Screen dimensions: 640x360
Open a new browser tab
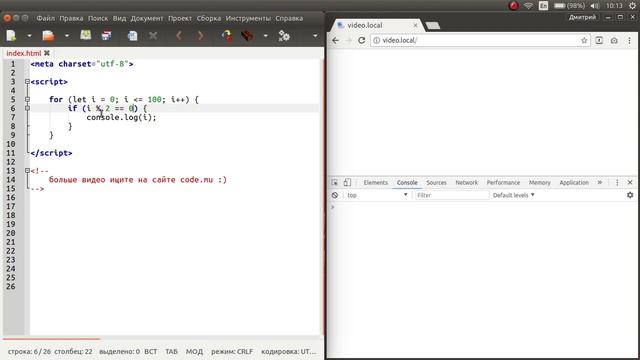tap(433, 26)
